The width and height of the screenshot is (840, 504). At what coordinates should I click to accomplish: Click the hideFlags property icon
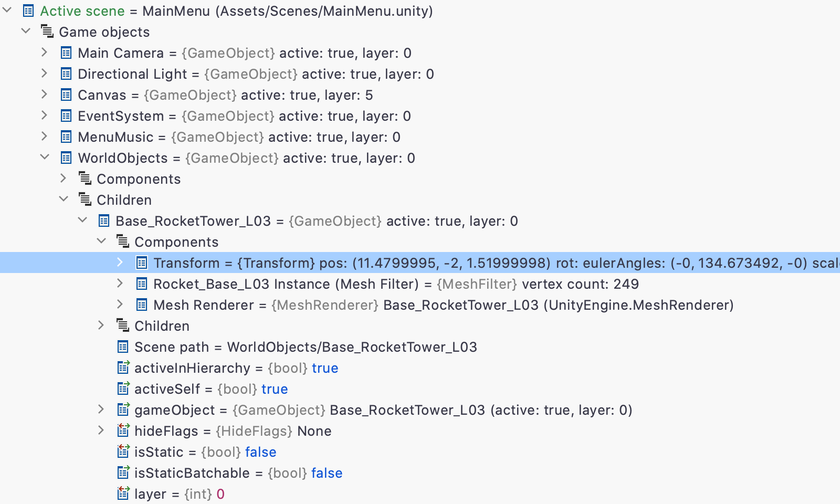(x=123, y=430)
